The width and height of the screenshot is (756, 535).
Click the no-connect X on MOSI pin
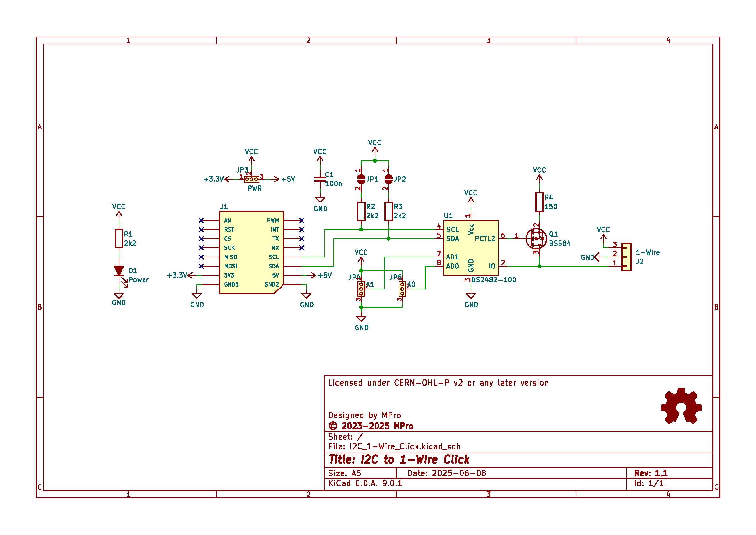pyautogui.click(x=201, y=266)
